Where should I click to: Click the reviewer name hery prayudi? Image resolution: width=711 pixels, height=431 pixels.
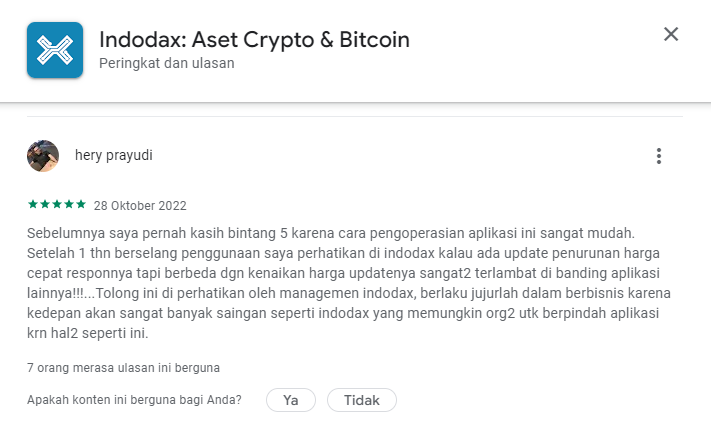click(x=113, y=156)
